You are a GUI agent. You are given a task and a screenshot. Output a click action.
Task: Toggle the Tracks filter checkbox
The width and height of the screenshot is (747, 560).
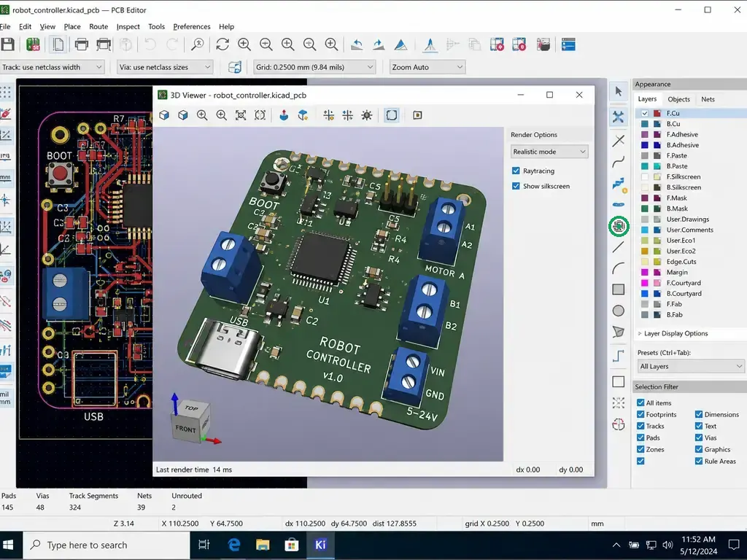coord(640,426)
